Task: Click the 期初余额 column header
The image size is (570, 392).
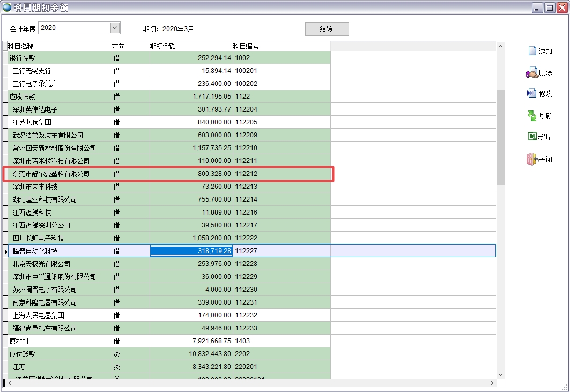Action: pyautogui.click(x=162, y=47)
